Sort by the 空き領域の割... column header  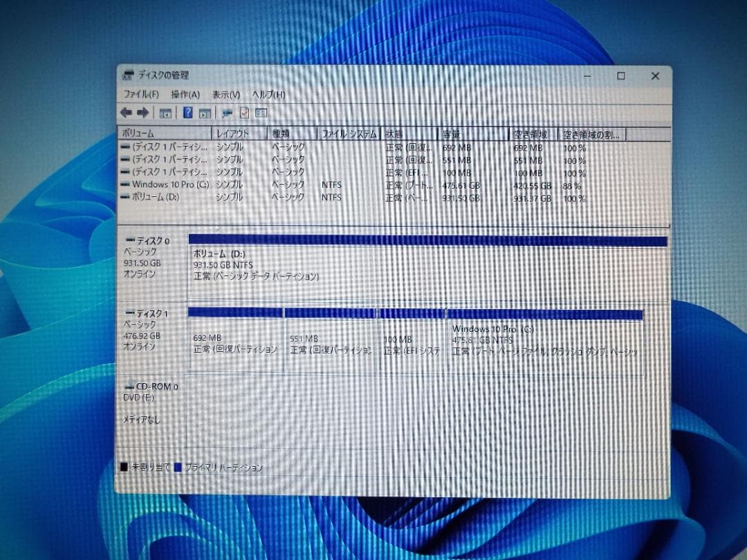591,134
